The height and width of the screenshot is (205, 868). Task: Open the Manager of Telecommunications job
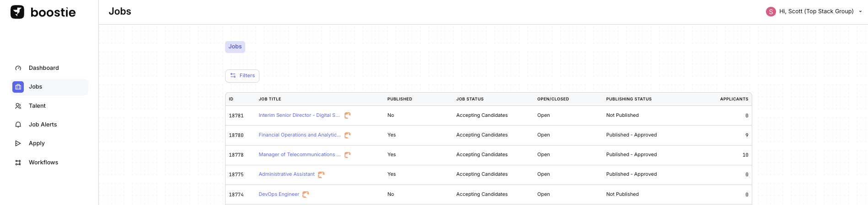(299, 155)
